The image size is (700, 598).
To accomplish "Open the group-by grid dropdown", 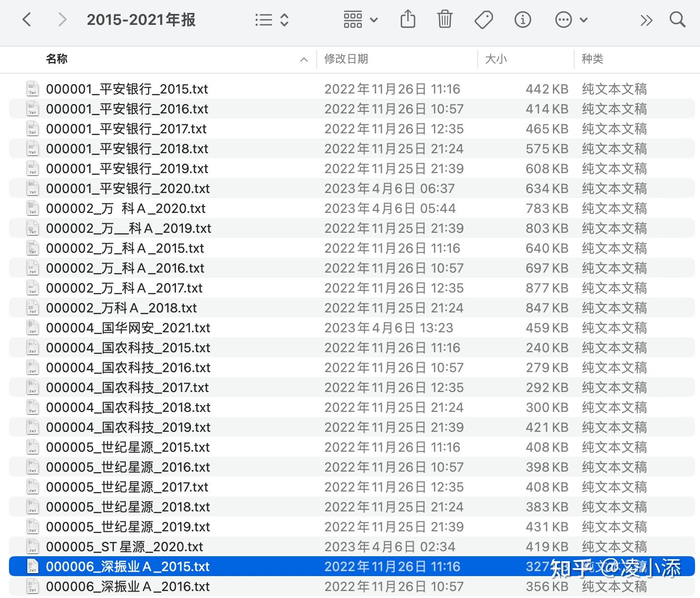I will 360,20.
